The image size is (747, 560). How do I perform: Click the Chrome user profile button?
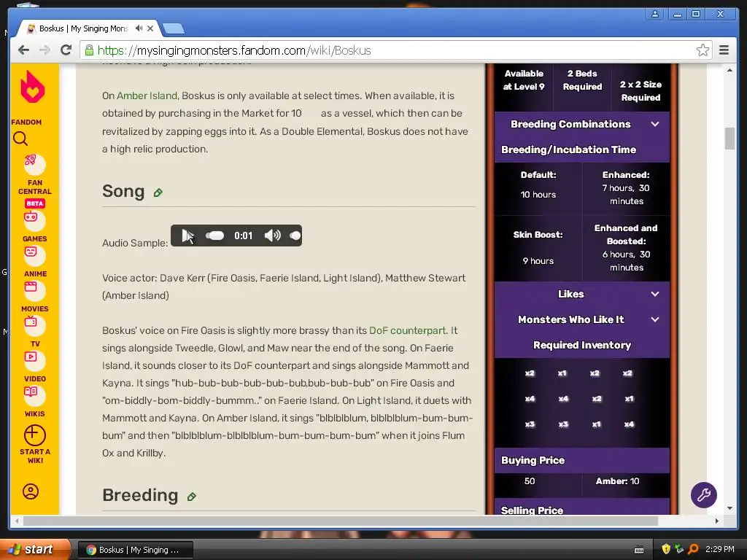click(655, 14)
